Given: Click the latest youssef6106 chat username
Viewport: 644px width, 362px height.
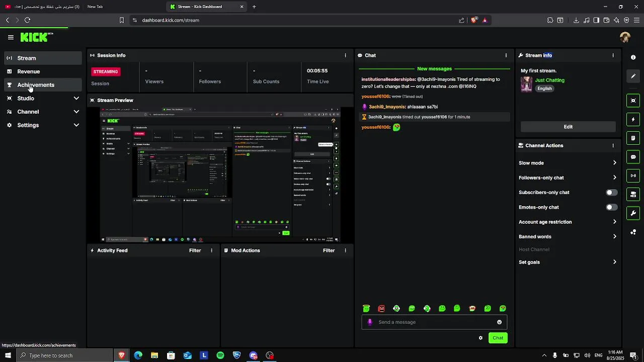Looking at the screenshot, I should [375, 127].
